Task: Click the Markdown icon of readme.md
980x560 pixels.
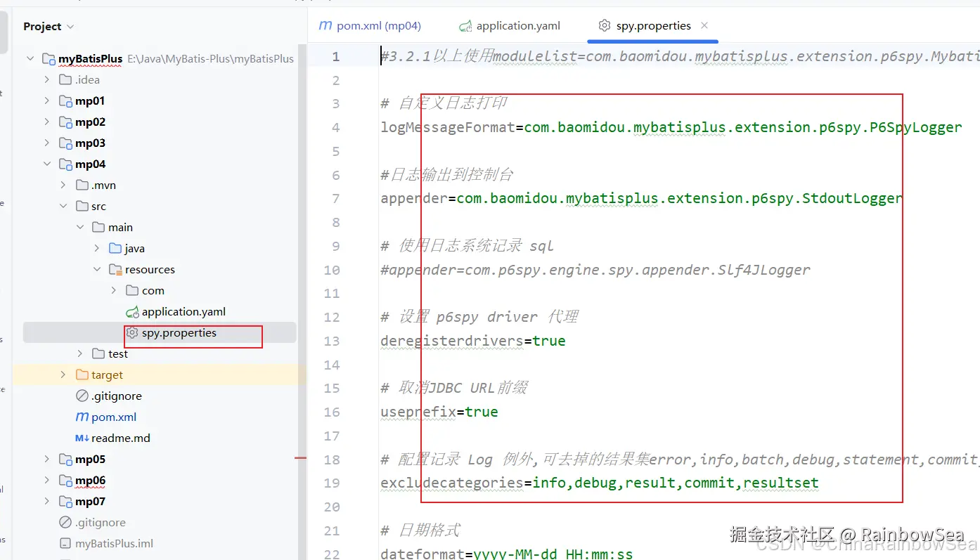Action: (82, 438)
